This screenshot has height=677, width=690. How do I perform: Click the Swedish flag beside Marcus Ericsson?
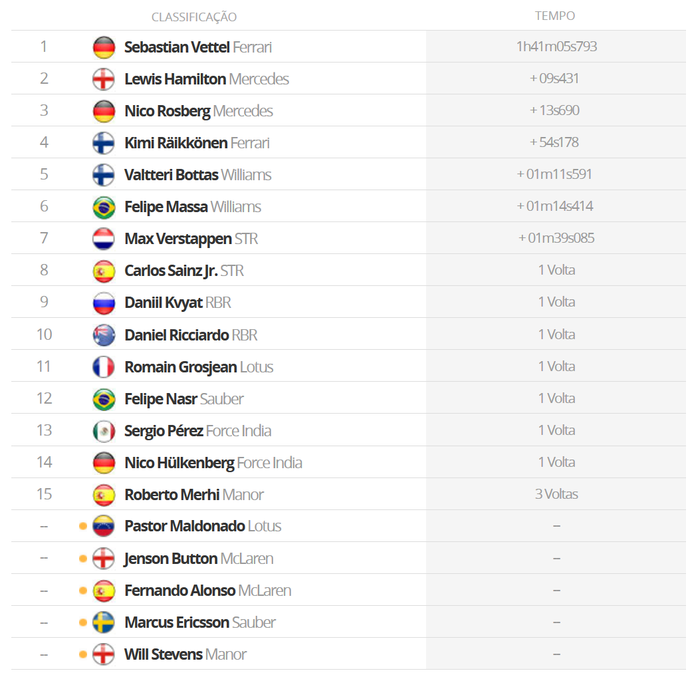point(104,622)
